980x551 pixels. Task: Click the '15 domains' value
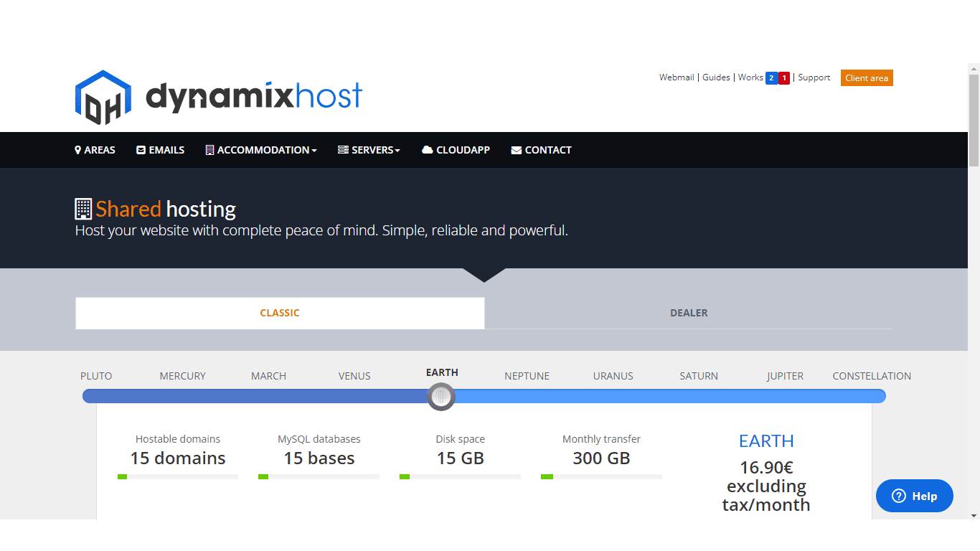pos(178,458)
